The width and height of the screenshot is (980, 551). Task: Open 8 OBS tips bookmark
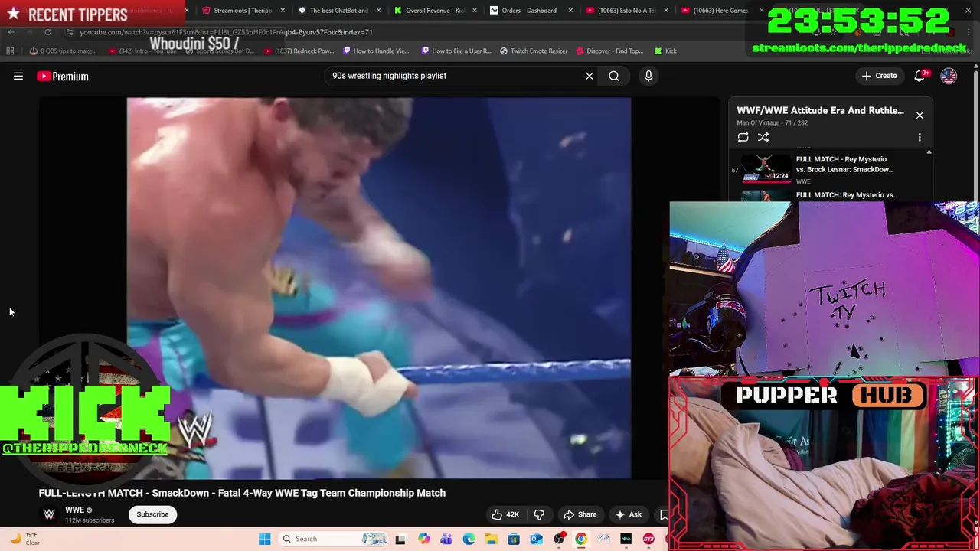tap(63, 51)
